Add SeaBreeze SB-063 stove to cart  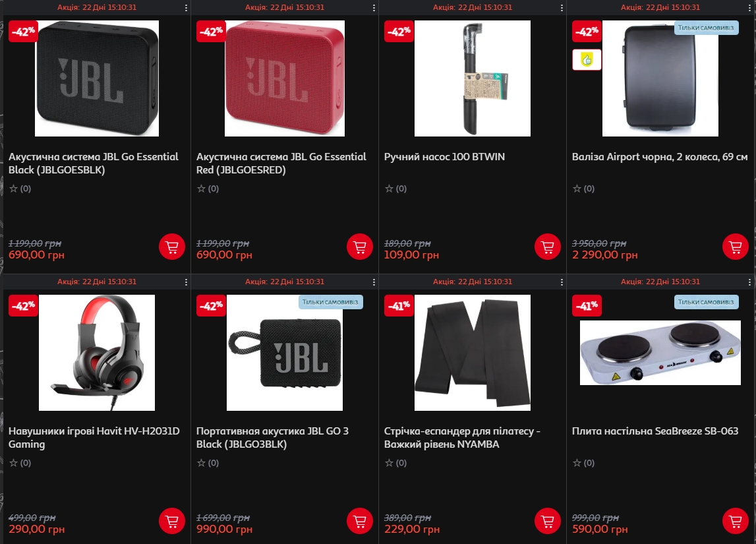pos(736,522)
